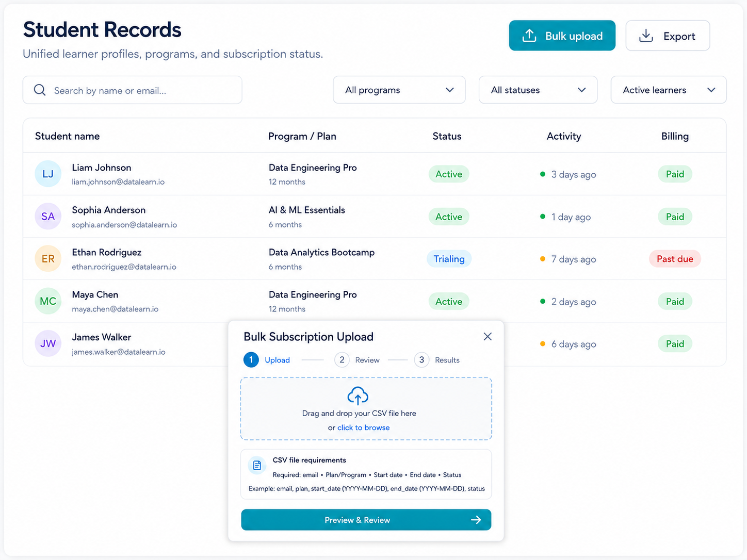747x560 pixels.
Task: Click james.walker@datalearn.io email
Action: [x=119, y=352]
